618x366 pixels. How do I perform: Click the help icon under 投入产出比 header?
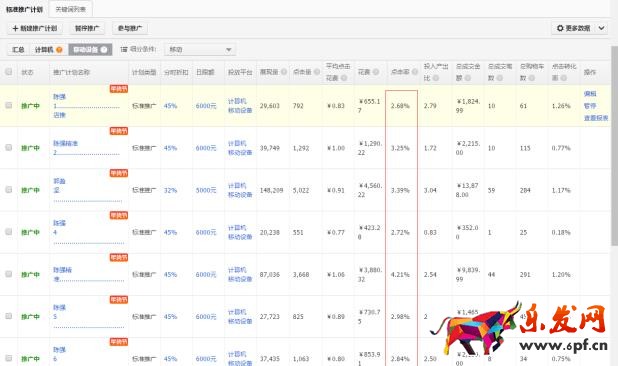[436, 78]
